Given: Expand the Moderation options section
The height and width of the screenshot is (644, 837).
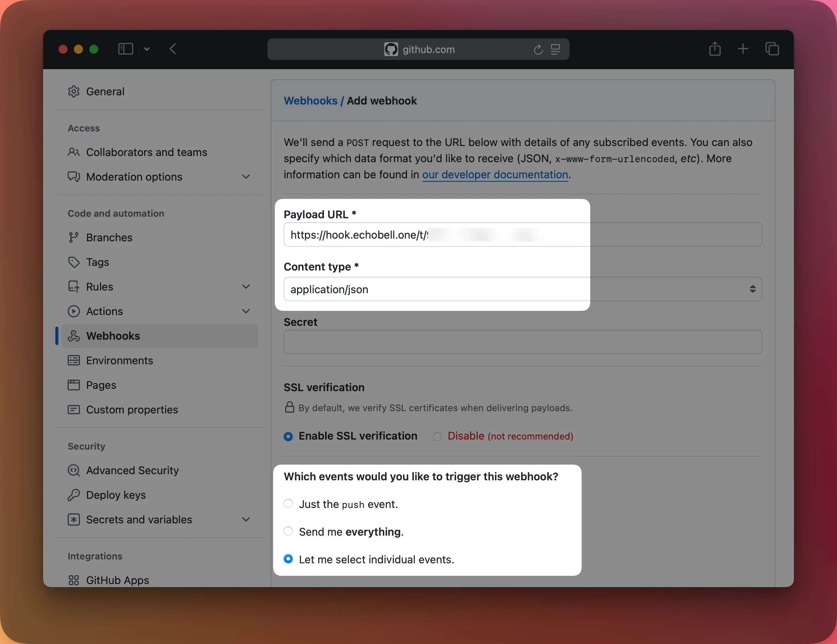Looking at the screenshot, I should [x=246, y=177].
